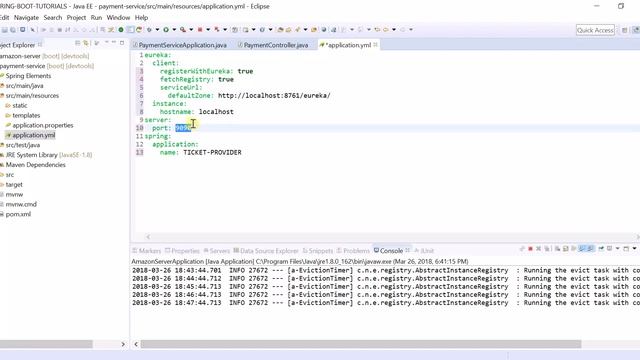Click the Run Last Tool icon
This screenshot has width=640, height=360.
click(x=183, y=30)
